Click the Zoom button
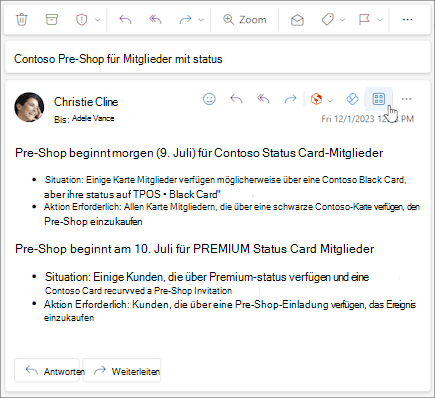The width and height of the screenshot is (435, 398). (245, 20)
